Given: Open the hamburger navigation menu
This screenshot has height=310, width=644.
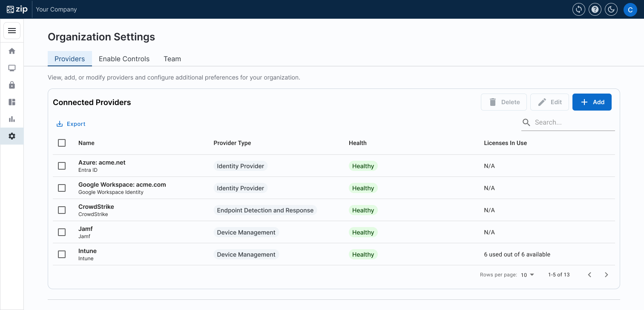Looking at the screenshot, I should [12, 31].
